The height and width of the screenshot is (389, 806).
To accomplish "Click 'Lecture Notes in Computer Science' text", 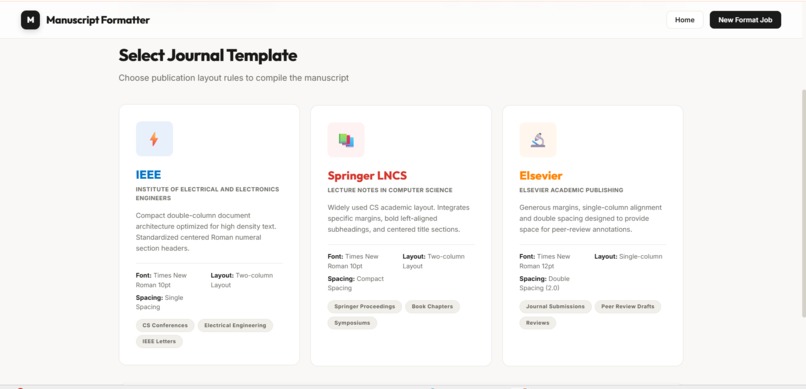I will 390,190.
